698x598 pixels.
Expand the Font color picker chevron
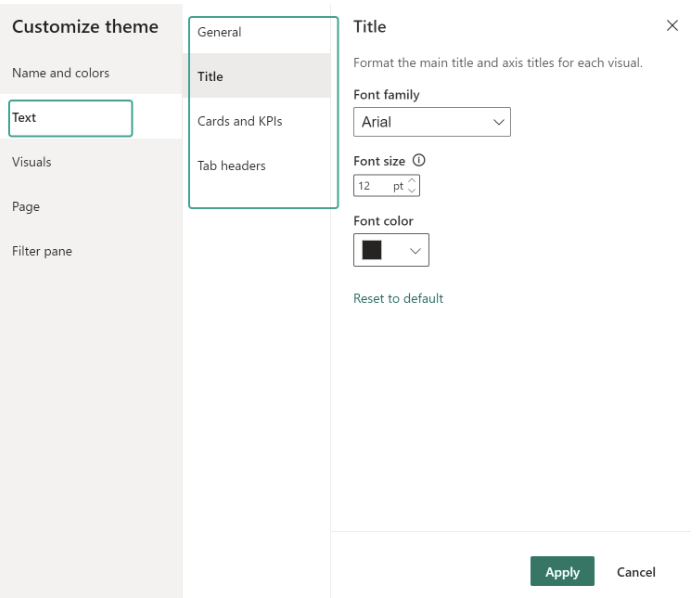(x=415, y=251)
